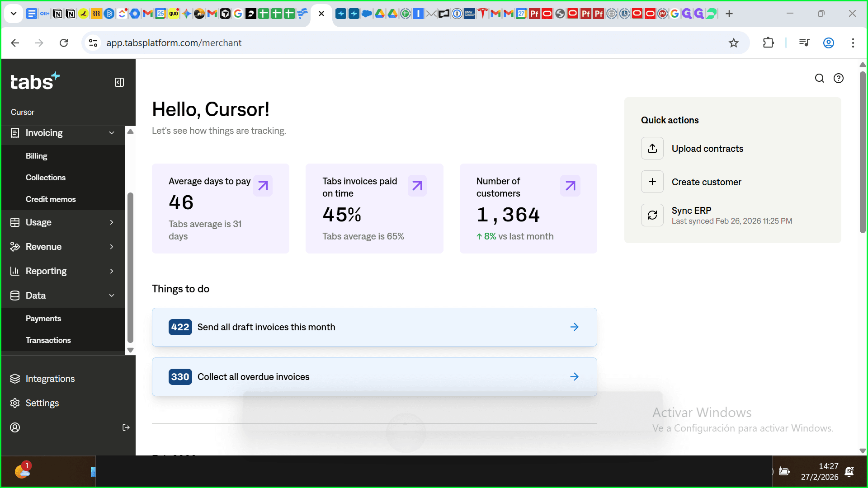Click the Create customer plus icon
The width and height of the screenshot is (868, 488).
[x=652, y=182]
